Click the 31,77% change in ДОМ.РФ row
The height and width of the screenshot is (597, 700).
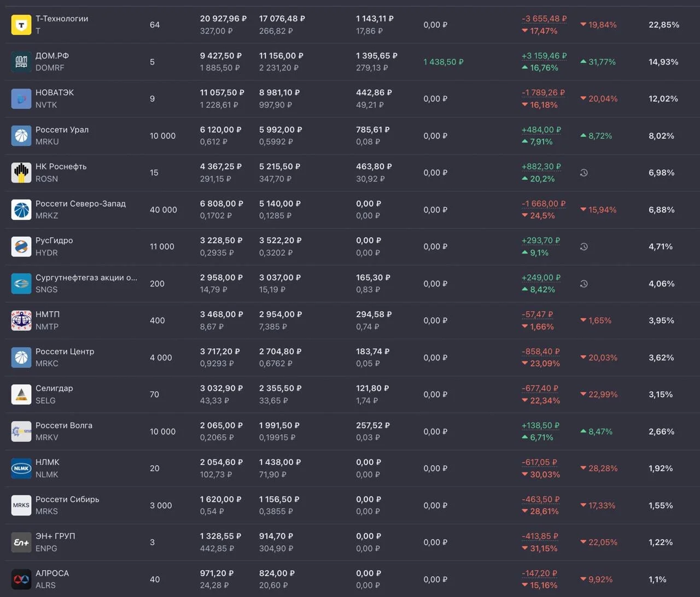coord(598,62)
